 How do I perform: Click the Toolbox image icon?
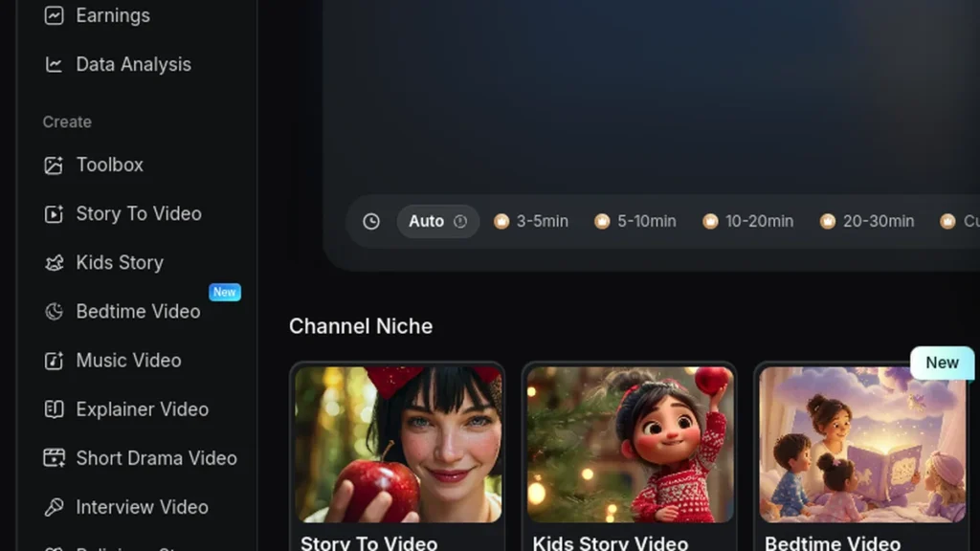(x=54, y=165)
